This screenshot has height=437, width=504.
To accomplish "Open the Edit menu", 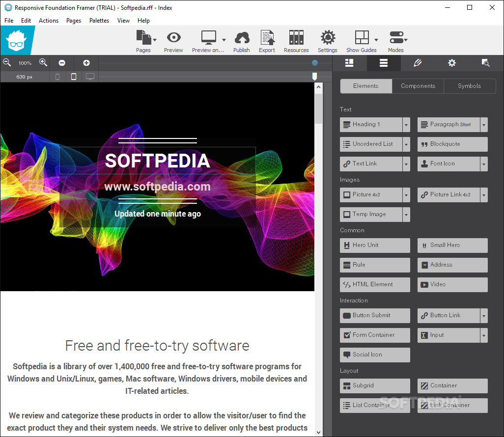I will 26,21.
